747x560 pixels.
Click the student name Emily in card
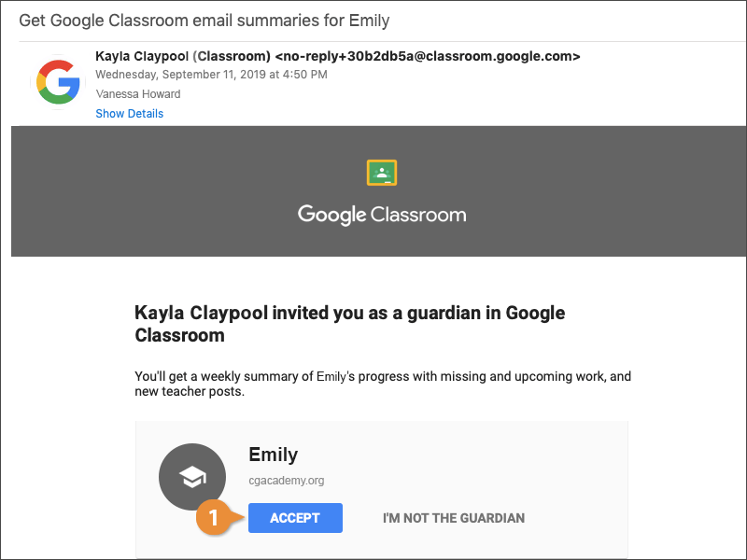273,455
